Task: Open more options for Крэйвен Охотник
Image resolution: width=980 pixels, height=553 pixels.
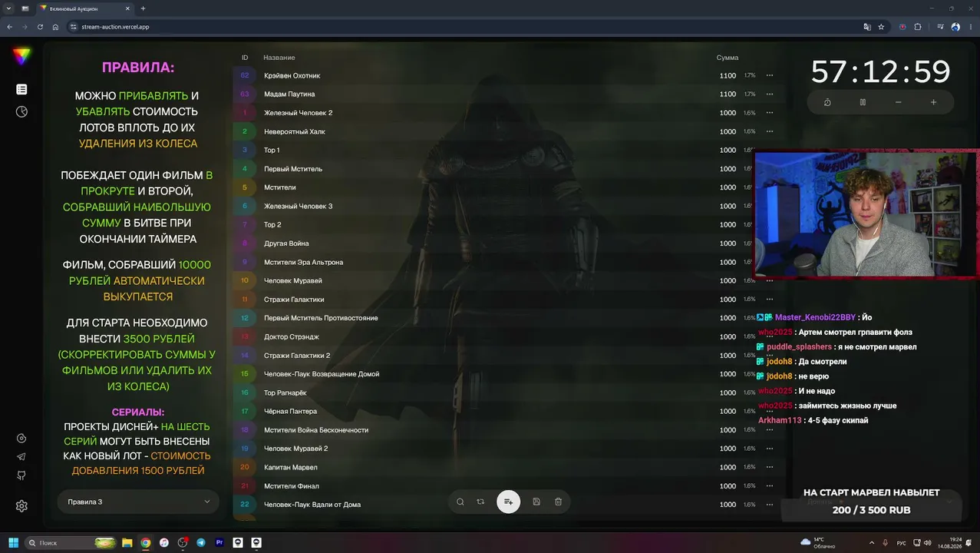Action: 770,75
